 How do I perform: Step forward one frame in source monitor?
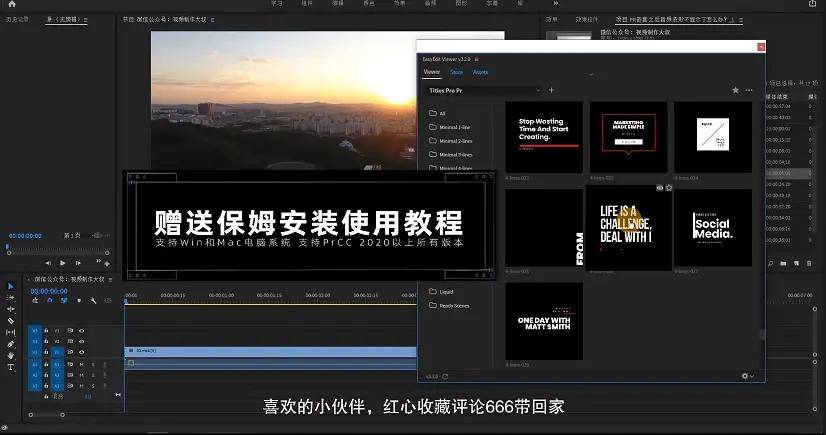pyautogui.click(x=78, y=263)
